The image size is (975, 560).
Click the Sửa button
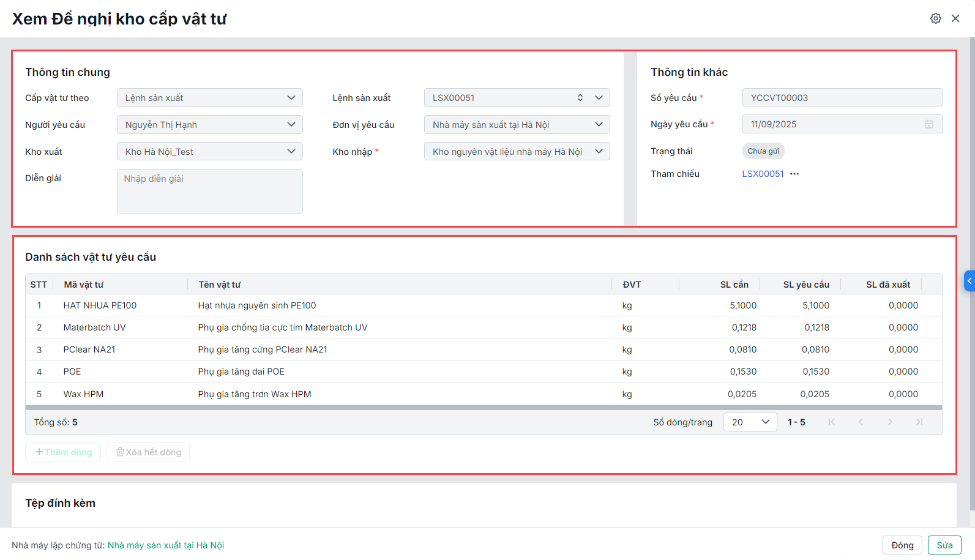[x=944, y=545]
